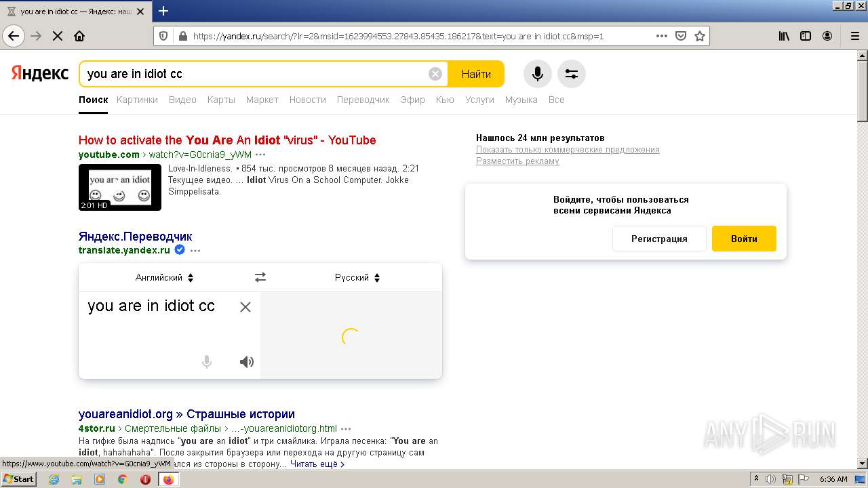
Task: Click the translator source text area
Action: (x=170, y=335)
